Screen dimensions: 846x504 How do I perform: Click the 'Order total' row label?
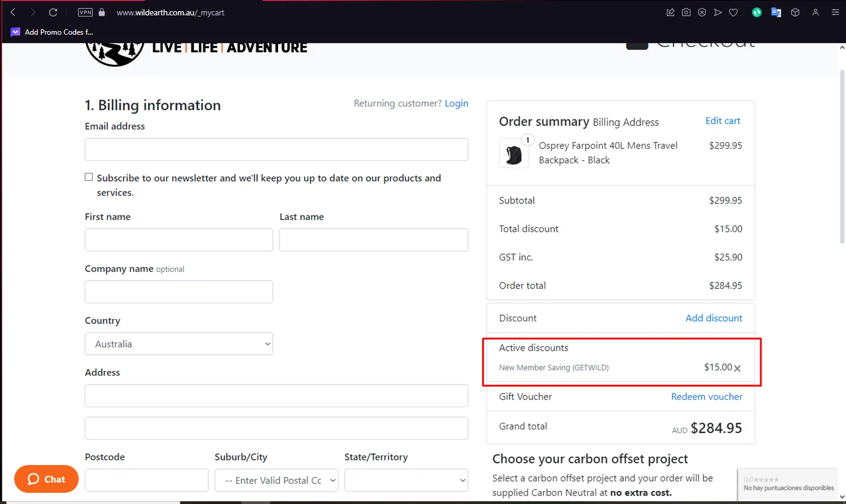point(522,285)
